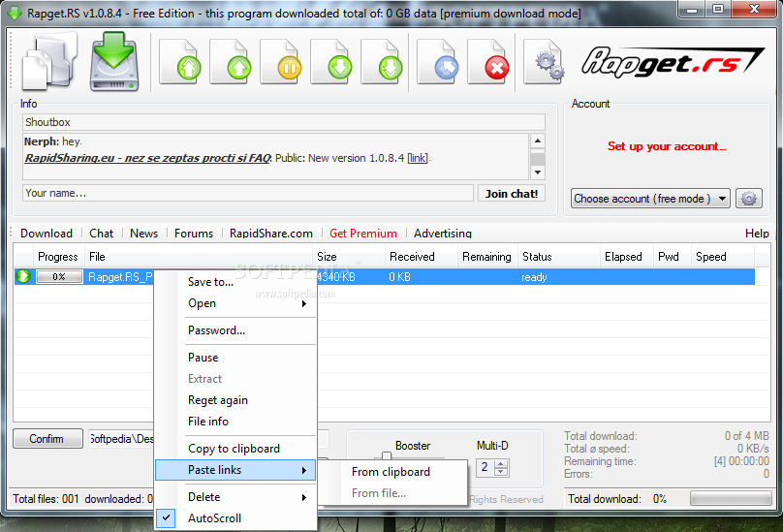Switch to the Download tab
Screen dimensions: 783x532
(x=47, y=234)
